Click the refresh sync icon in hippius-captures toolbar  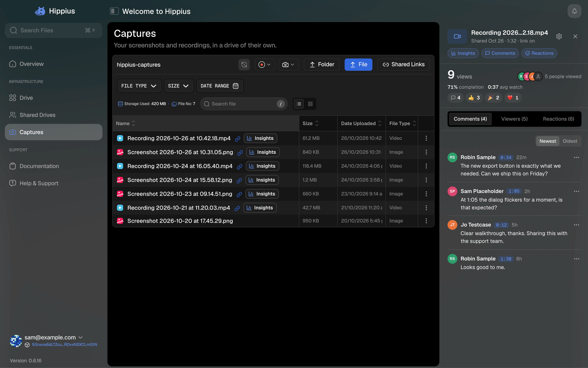(244, 65)
